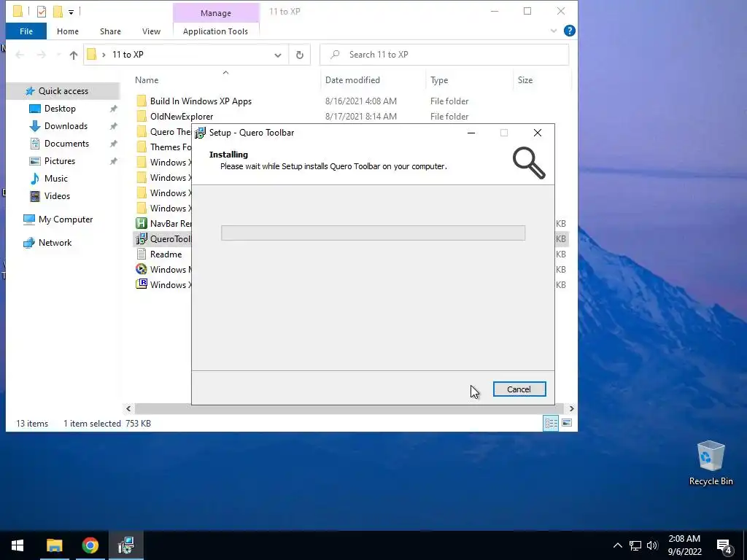Open the Windows Start menu
The width and height of the screenshot is (747, 560).
pos(18,545)
